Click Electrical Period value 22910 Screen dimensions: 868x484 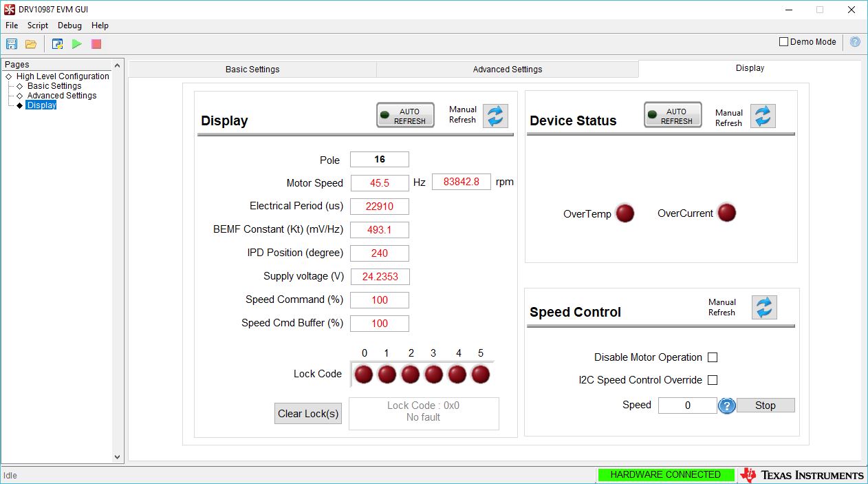[380, 207]
